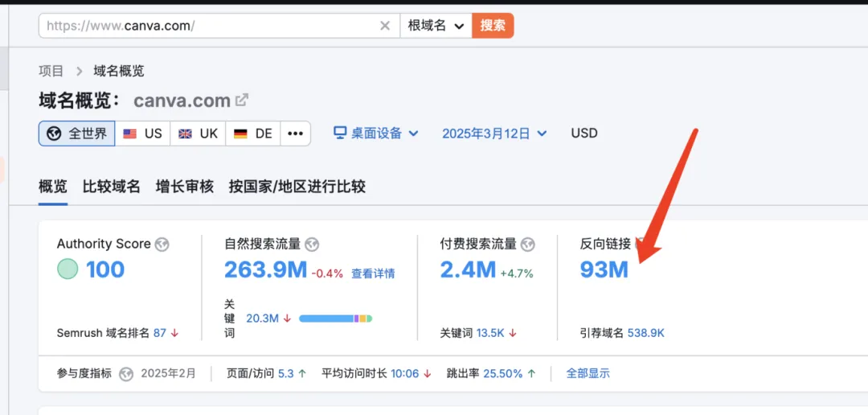Open the 2.4M paid traffic value

point(468,270)
